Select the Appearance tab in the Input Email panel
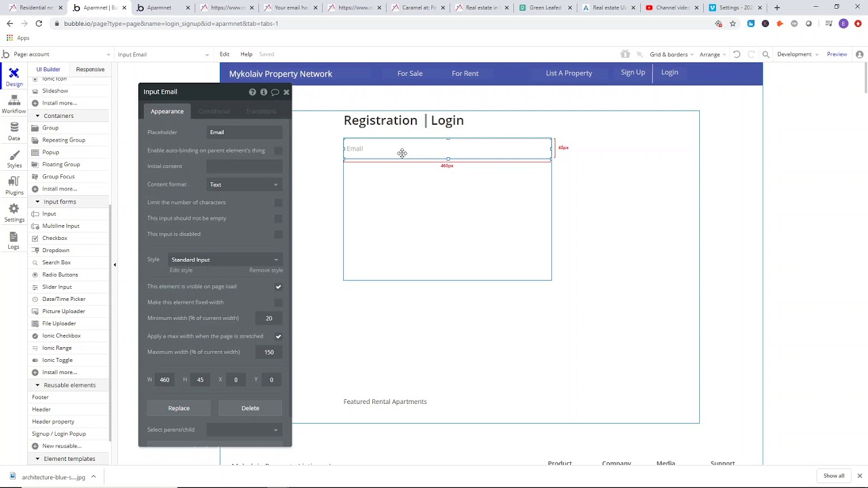This screenshot has width=868, height=488. click(167, 111)
